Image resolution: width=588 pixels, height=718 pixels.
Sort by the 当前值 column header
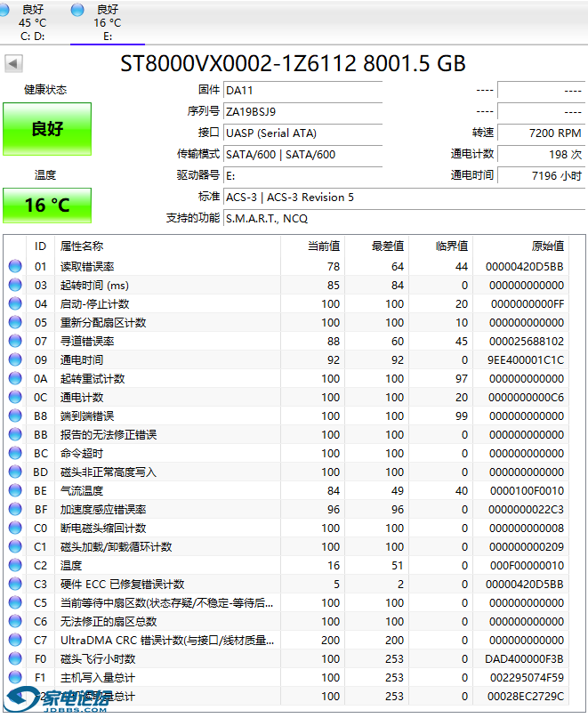click(x=313, y=246)
